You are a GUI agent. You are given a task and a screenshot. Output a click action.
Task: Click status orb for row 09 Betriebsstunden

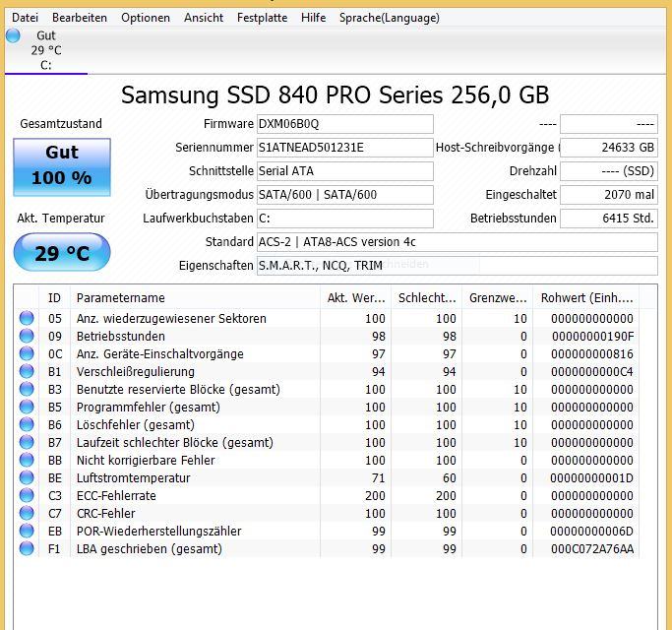click(27, 336)
